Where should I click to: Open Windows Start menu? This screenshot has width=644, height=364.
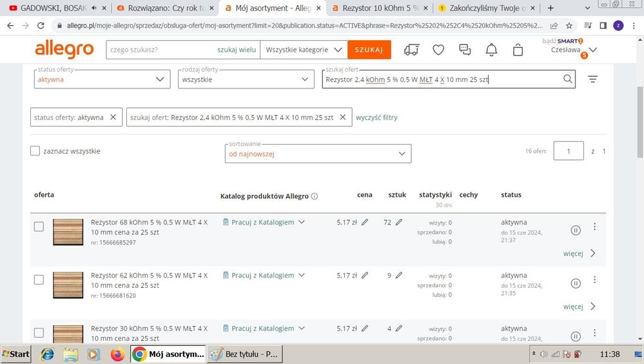coord(16,354)
